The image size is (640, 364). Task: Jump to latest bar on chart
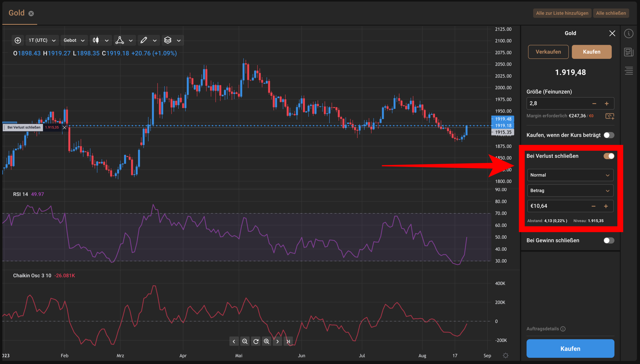tap(288, 341)
